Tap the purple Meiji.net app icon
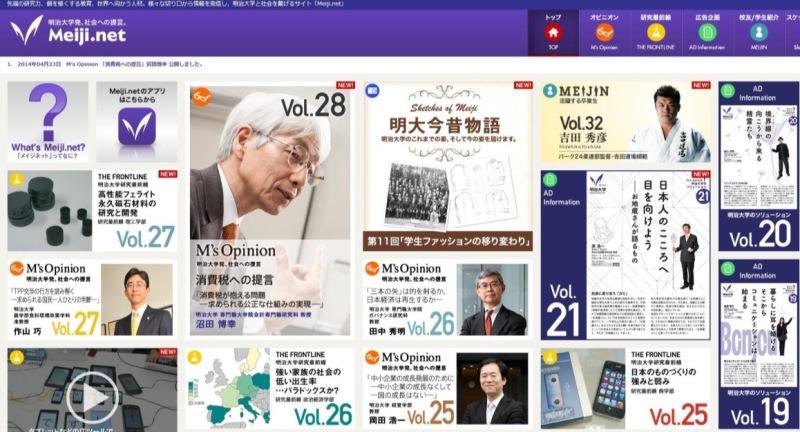Image resolution: width=800 pixels, height=432 pixels. (137, 126)
